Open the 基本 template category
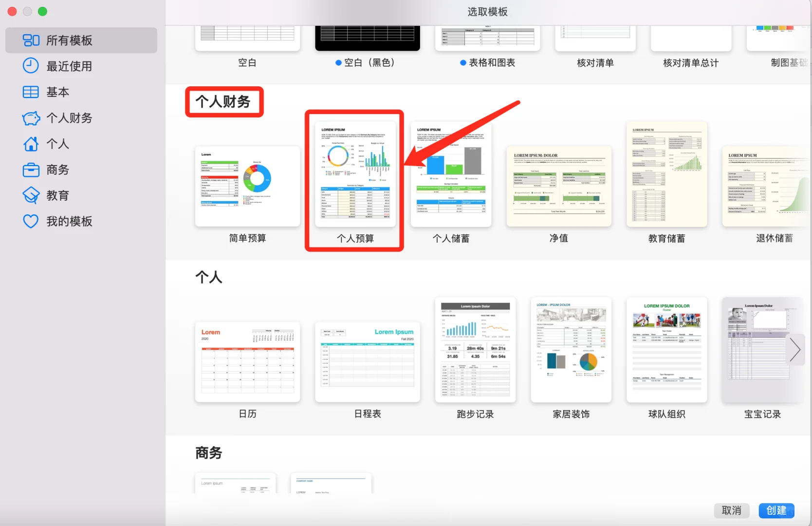The height and width of the screenshot is (526, 812). (58, 92)
